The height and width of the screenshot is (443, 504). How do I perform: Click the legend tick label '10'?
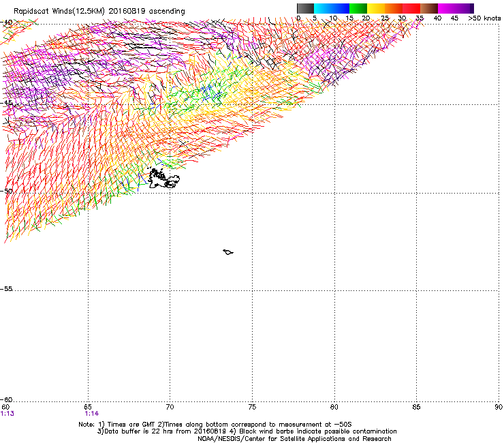pyautogui.click(x=333, y=18)
